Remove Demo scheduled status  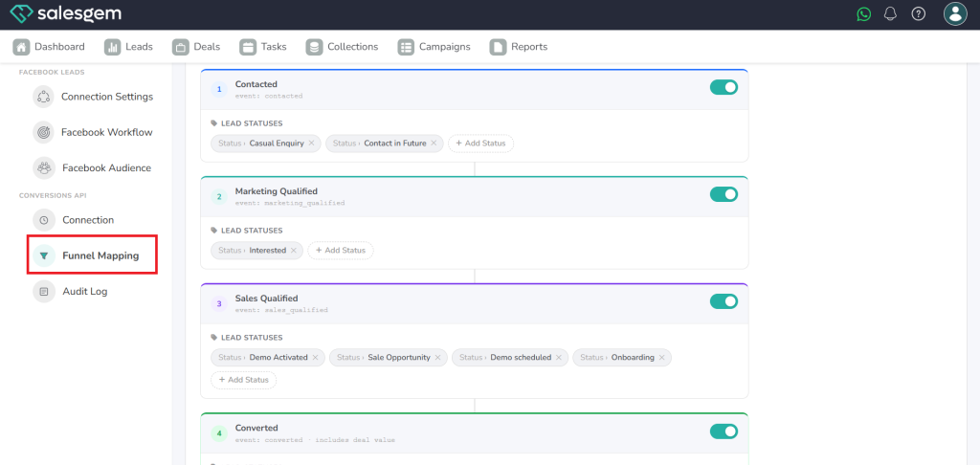pyautogui.click(x=559, y=358)
